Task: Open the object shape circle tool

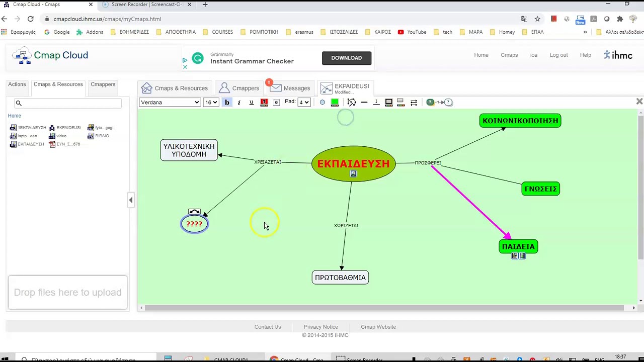Action: [323, 102]
